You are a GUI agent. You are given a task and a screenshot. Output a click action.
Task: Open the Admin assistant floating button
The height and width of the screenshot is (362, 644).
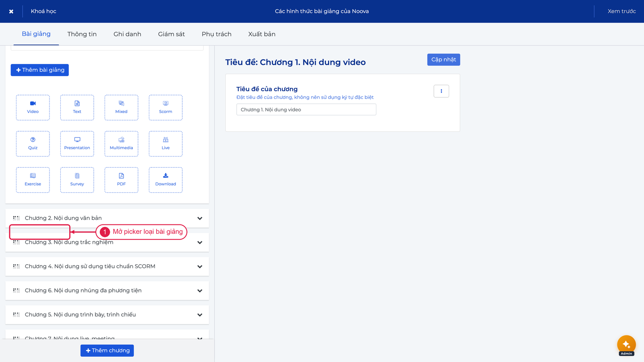click(x=626, y=345)
